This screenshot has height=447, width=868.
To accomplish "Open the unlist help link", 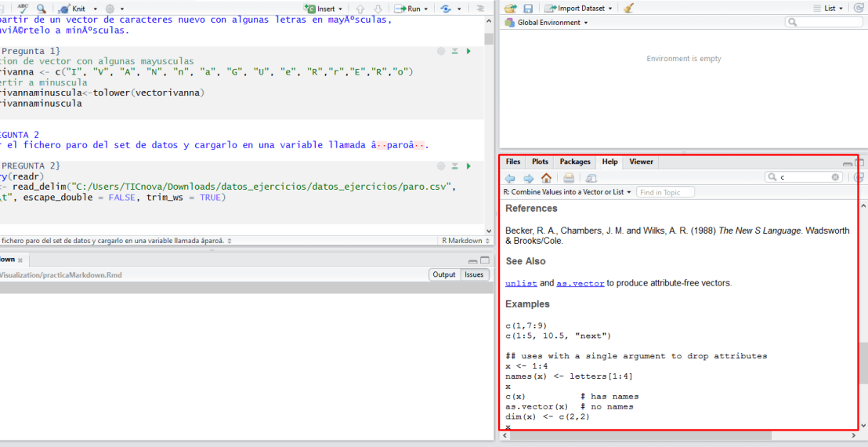I will pyautogui.click(x=521, y=283).
